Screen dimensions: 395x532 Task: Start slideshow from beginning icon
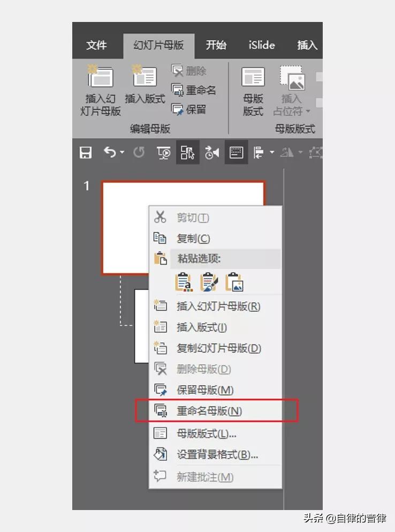coord(164,153)
